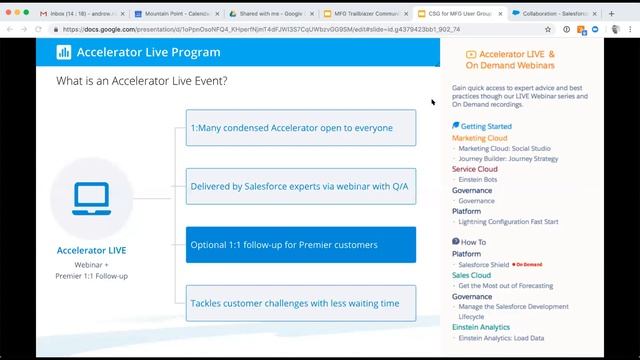This screenshot has height=360, width=640.
Task: Open the Getting Started section link
Action: (x=486, y=126)
